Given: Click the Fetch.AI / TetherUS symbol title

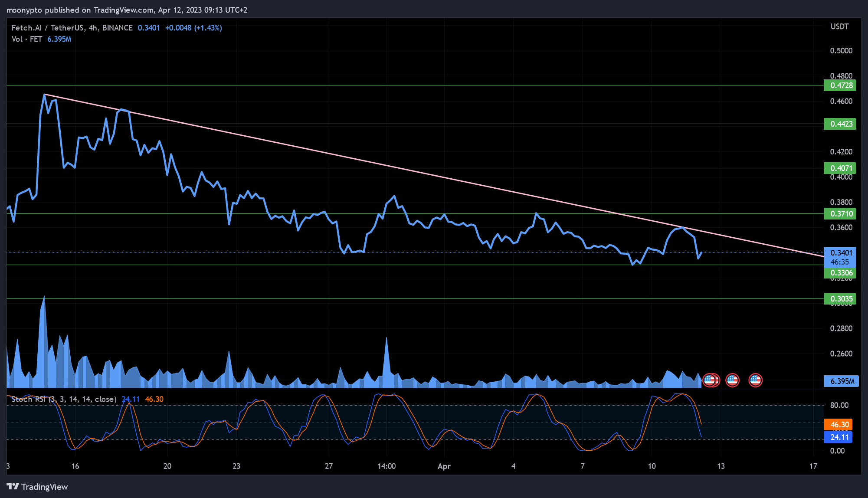Looking at the screenshot, I should [72, 28].
